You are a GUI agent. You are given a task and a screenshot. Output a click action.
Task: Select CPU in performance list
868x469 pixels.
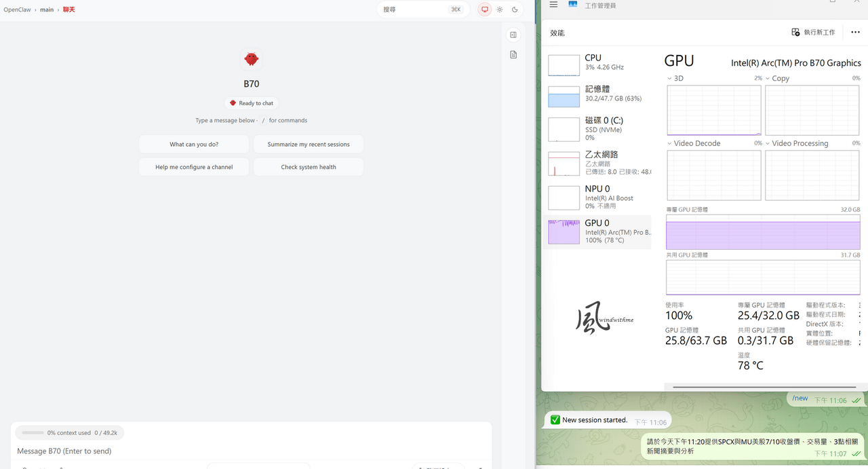coord(597,64)
